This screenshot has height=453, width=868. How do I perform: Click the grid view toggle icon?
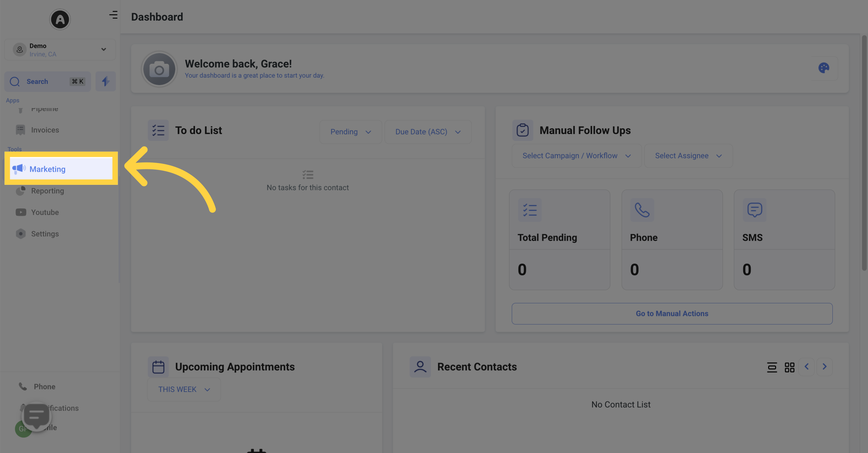789,367
